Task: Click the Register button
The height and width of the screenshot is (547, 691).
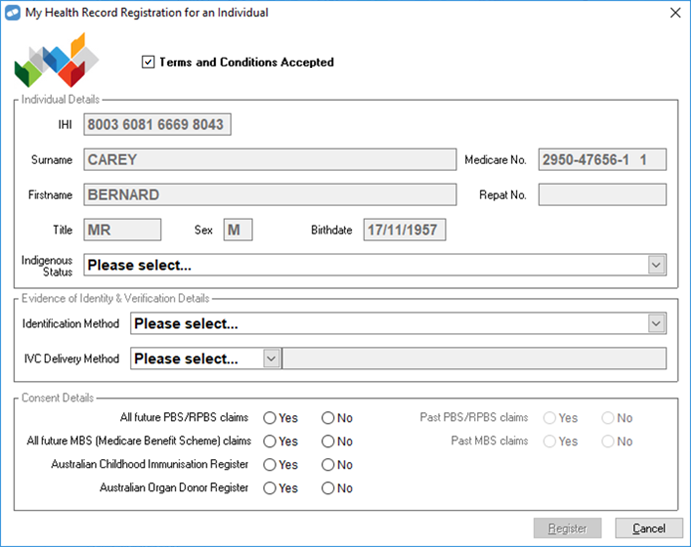Action: [568, 528]
